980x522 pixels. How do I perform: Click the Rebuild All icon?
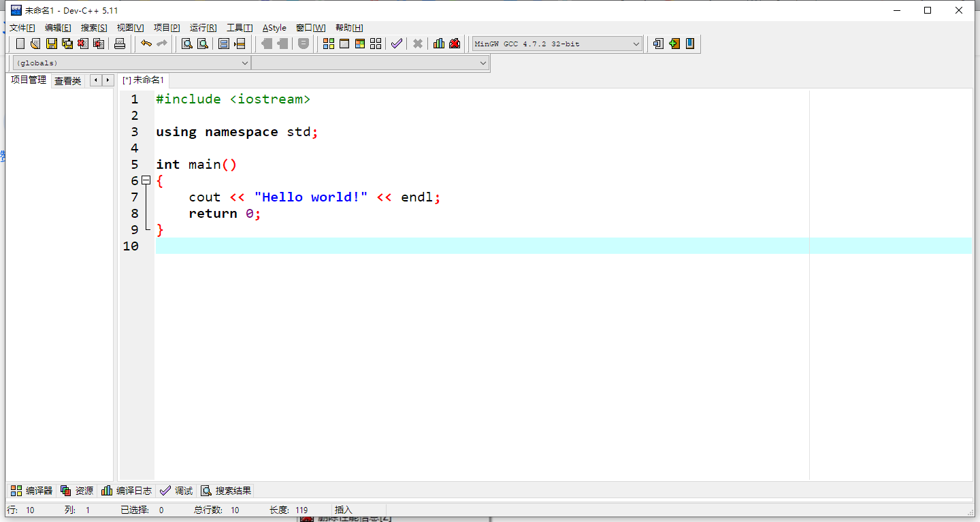click(x=376, y=44)
